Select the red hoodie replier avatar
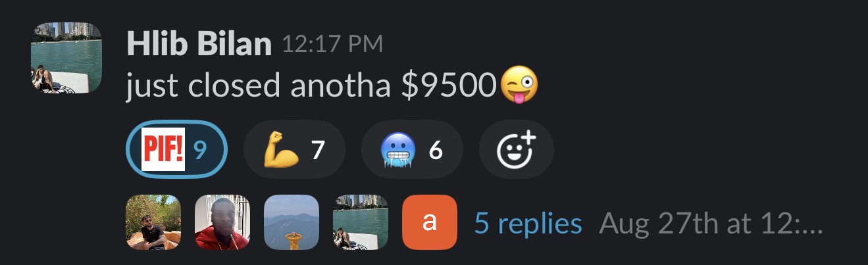The width and height of the screenshot is (868, 265). [x=222, y=222]
